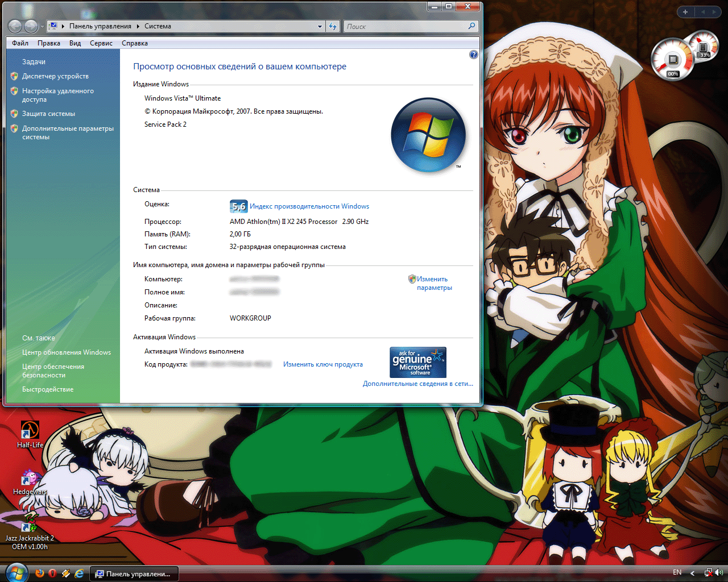
Task: Open Дополнительные сведения в сети link
Action: point(418,384)
